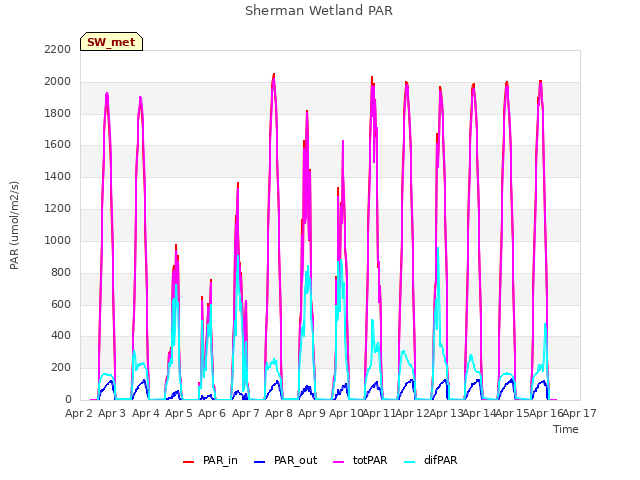The image size is (640, 480).
Task: Click the 0 y-axis tick label
Action: pyautogui.click(x=68, y=400)
